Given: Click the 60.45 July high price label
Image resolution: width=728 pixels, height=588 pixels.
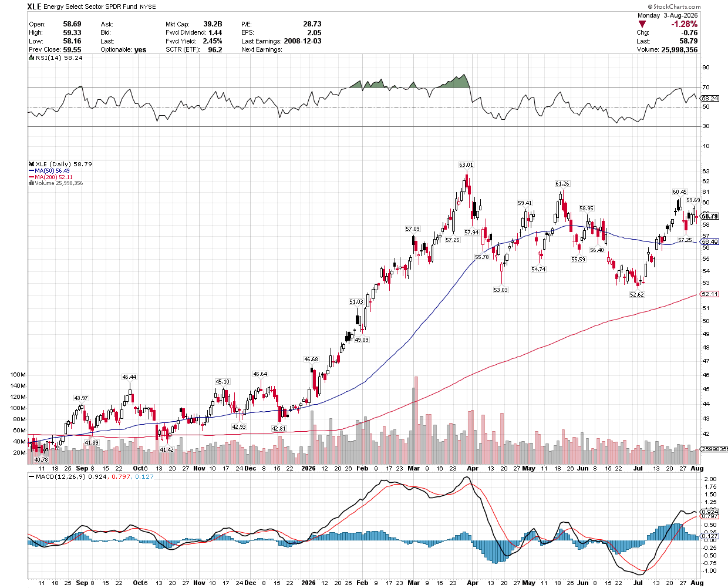Looking at the screenshot, I should [680, 192].
